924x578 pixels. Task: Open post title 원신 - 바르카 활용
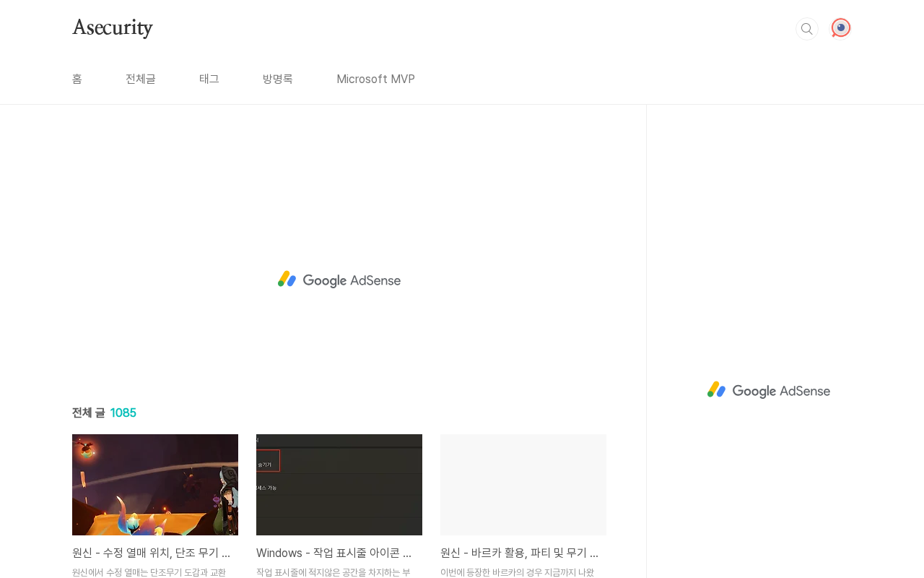(x=520, y=553)
